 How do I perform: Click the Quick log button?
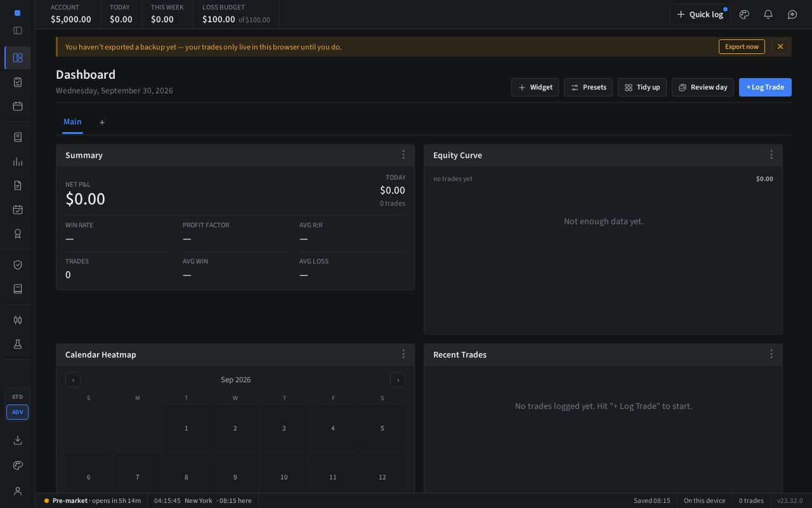coord(700,15)
